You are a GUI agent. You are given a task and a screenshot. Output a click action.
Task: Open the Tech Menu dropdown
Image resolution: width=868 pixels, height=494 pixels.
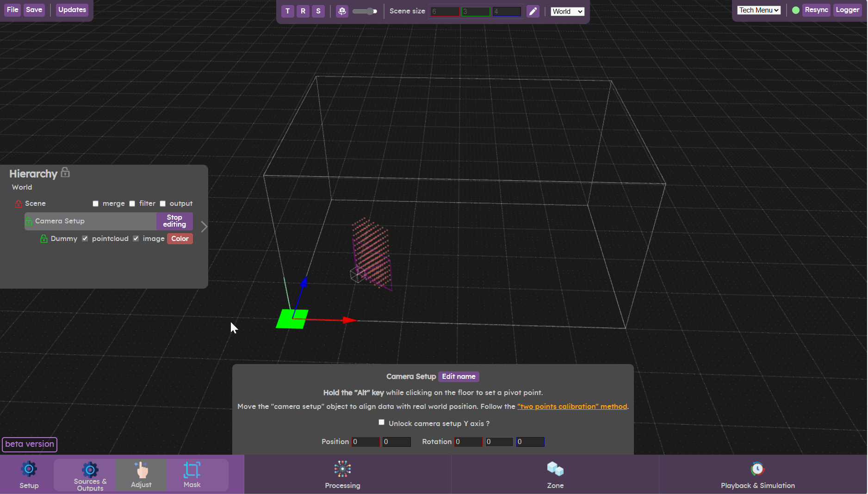[759, 10]
